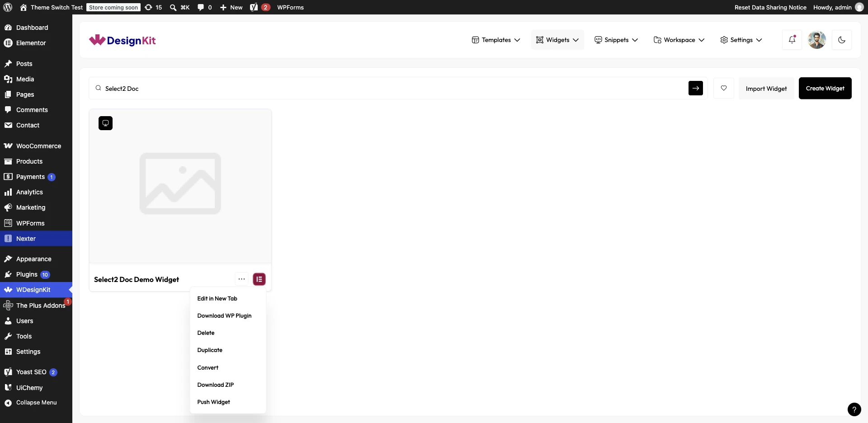
Task: Open Payments in sidebar
Action: (x=36, y=177)
